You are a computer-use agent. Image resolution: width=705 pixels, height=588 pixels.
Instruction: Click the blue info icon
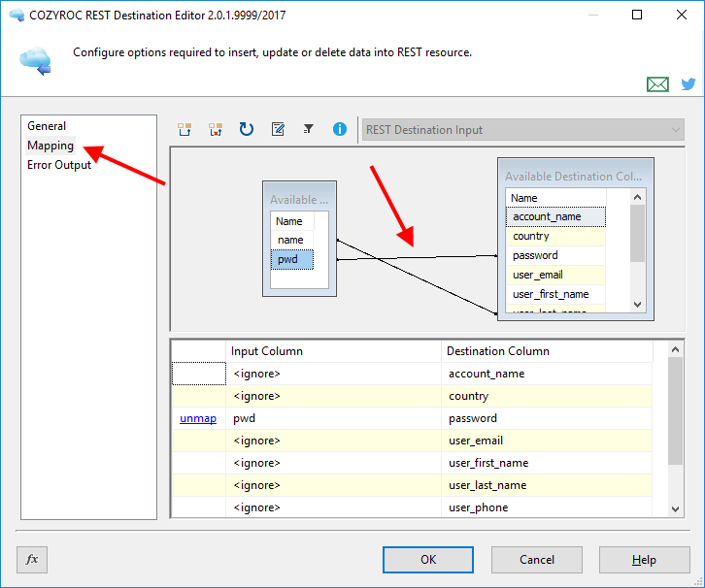(x=340, y=129)
